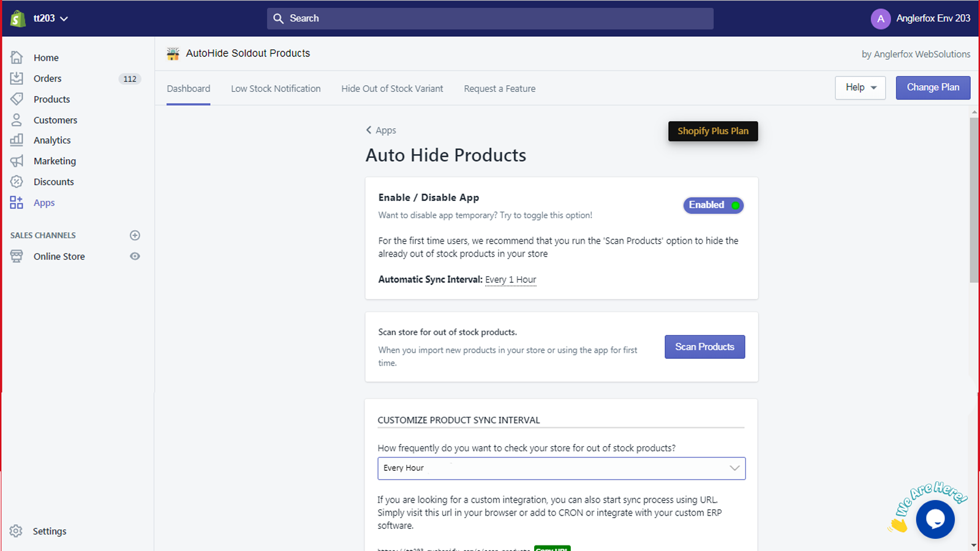Switch to the Dashboard tab
The image size is (980, 551).
pyautogui.click(x=189, y=89)
